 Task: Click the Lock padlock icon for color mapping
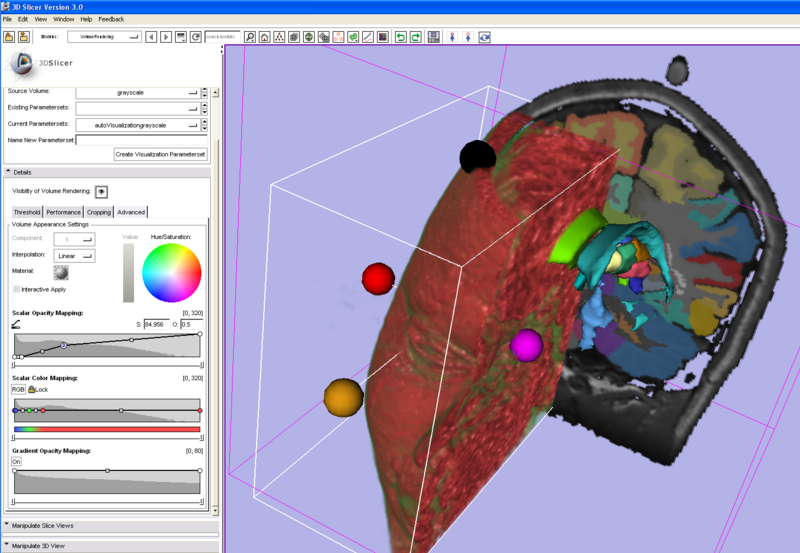click(x=33, y=389)
